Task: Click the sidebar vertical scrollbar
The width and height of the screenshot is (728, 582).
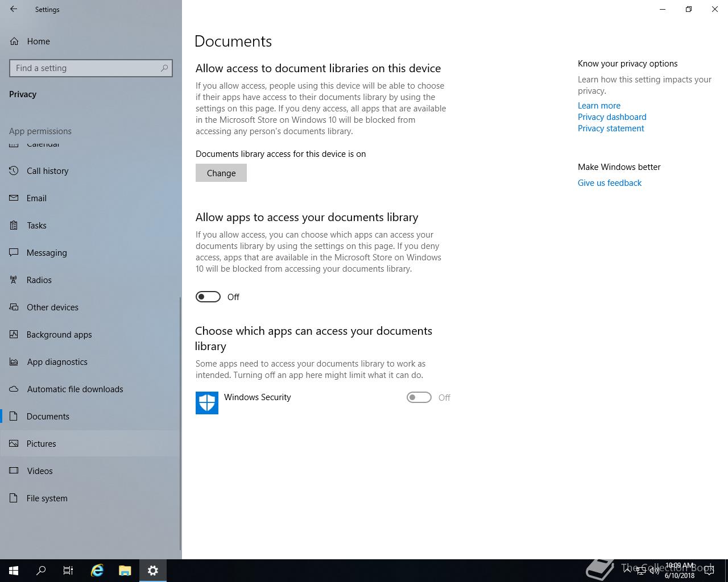Action: [181, 423]
